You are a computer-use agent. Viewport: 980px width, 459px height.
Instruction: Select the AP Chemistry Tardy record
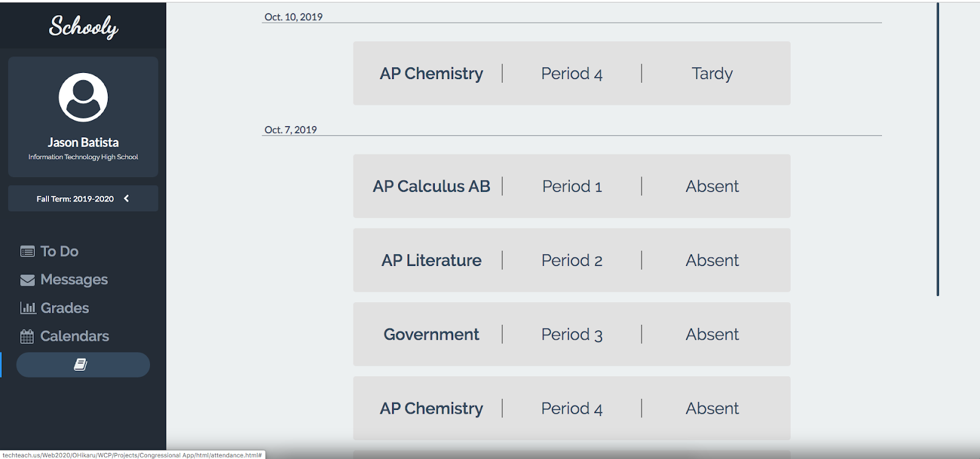click(571, 74)
